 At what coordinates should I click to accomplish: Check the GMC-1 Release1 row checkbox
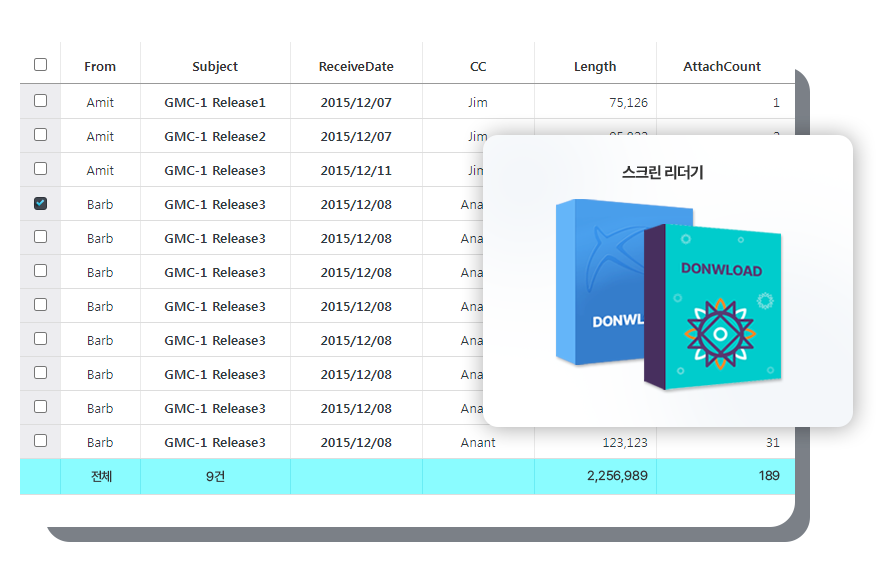click(40, 101)
